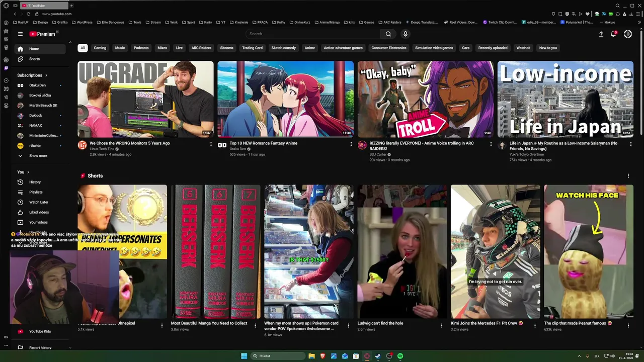Viewport: 644px width, 362px height.
Task: Open the Otaku Den subscription
Action: [40, 85]
